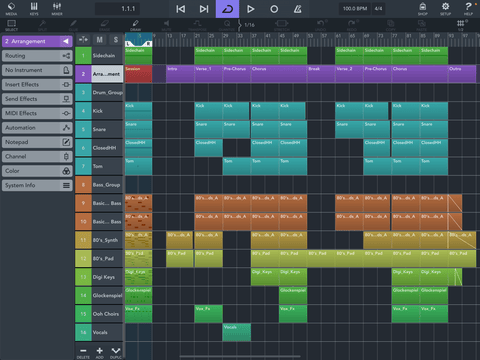Choose the Mute tool

166,25
